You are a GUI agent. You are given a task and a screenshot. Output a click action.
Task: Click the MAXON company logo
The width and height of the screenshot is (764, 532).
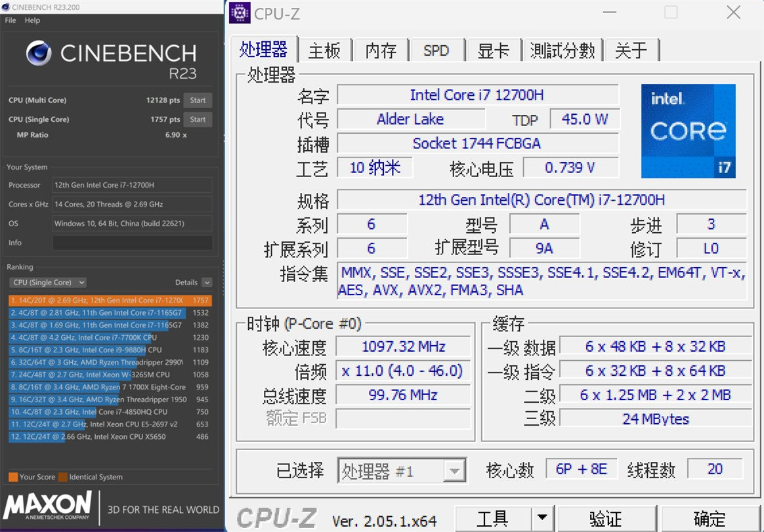(x=46, y=508)
